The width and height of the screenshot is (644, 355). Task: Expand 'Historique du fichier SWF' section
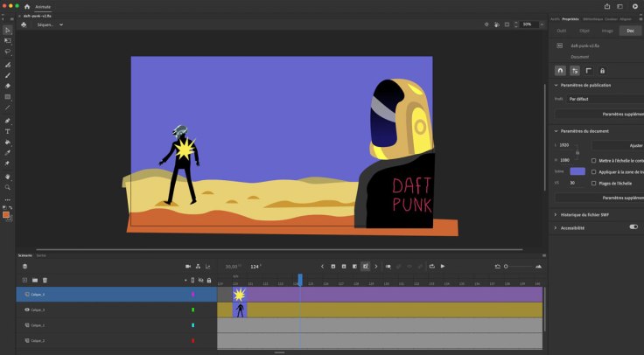pos(556,214)
